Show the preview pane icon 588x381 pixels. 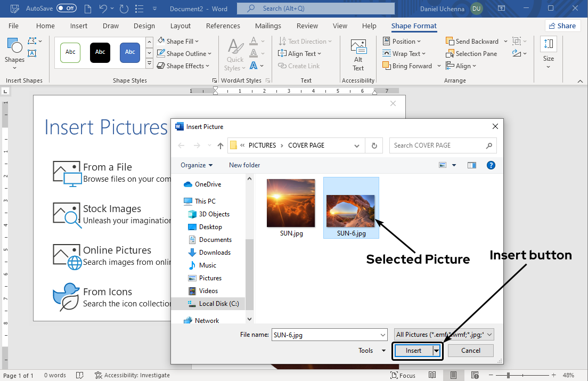471,165
